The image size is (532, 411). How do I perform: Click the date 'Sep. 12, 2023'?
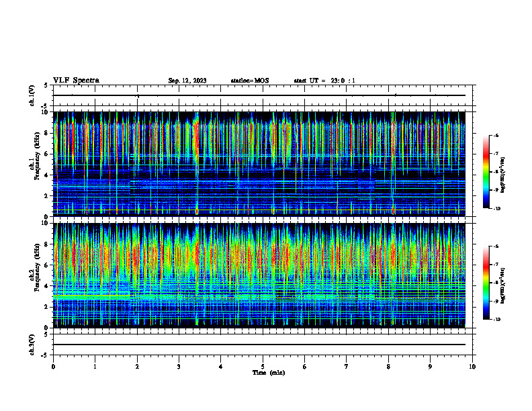(187, 81)
